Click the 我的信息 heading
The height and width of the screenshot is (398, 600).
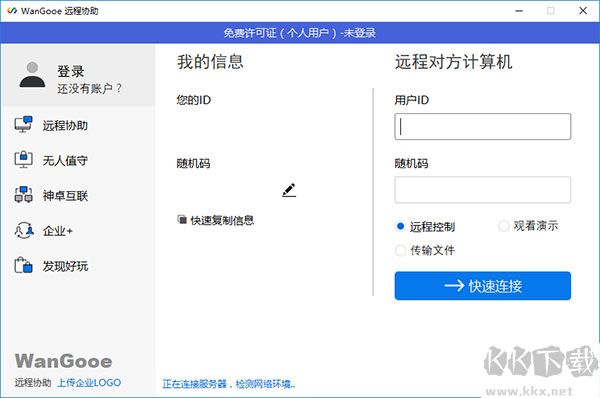tap(210, 62)
